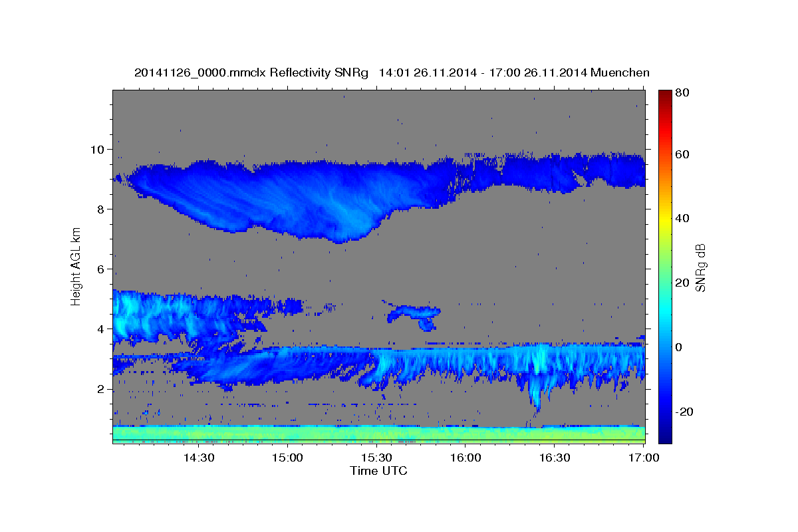Image resolution: width=798 pixels, height=532 pixels.
Task: Click the dark red top of colorbar
Action: (665, 95)
